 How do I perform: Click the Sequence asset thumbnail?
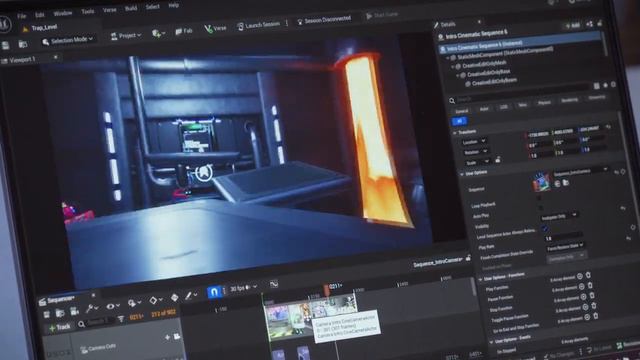tap(542, 182)
